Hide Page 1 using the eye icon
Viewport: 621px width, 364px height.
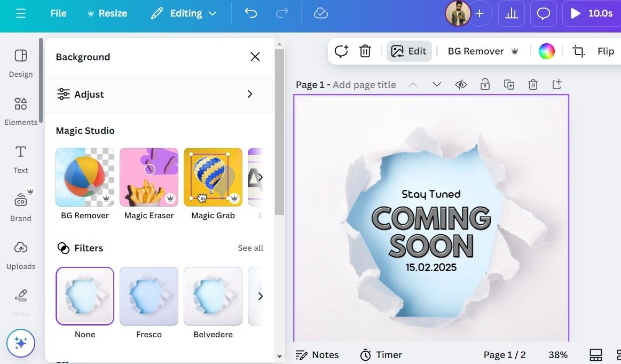click(461, 84)
